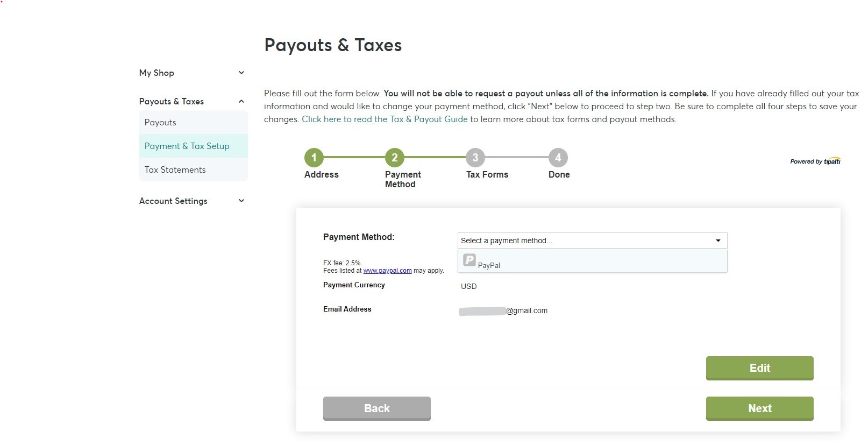Click the gray Back button
This screenshot has width=868, height=445.
377,408
